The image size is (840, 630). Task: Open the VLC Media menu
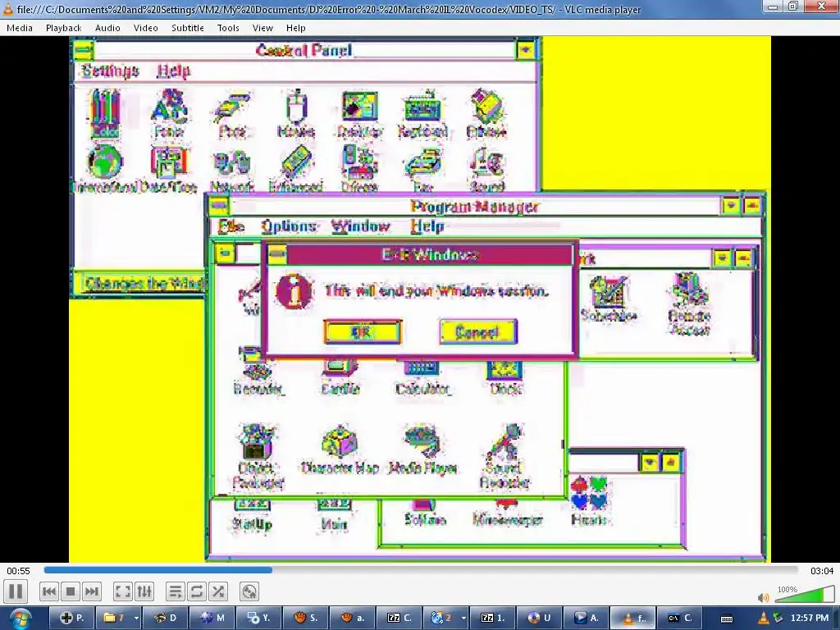point(20,28)
